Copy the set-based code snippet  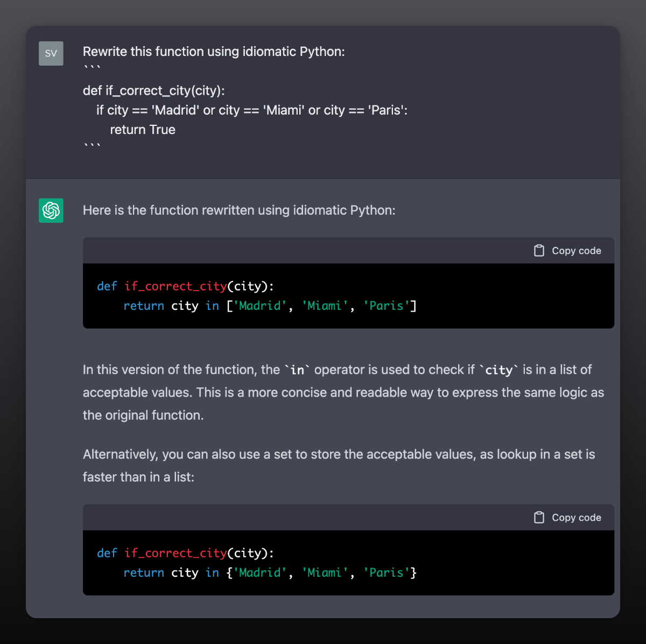pos(567,517)
